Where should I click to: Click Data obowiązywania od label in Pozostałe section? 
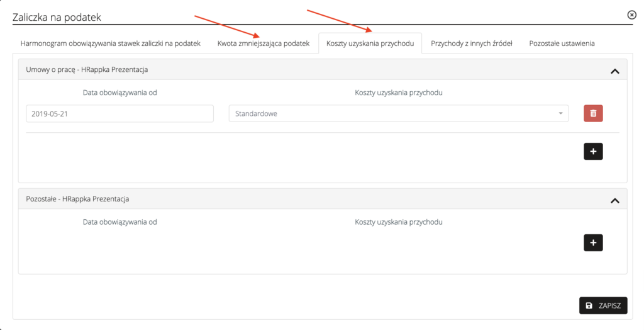pos(119,222)
